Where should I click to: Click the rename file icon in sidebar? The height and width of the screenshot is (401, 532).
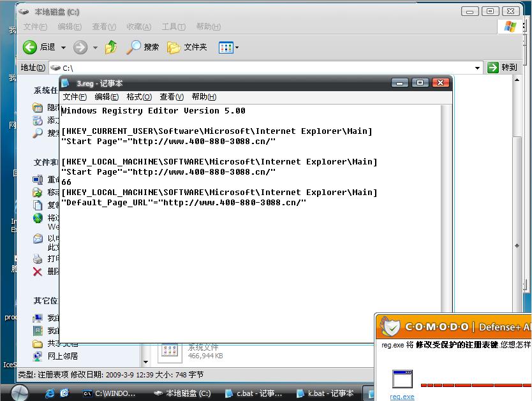click(x=38, y=180)
